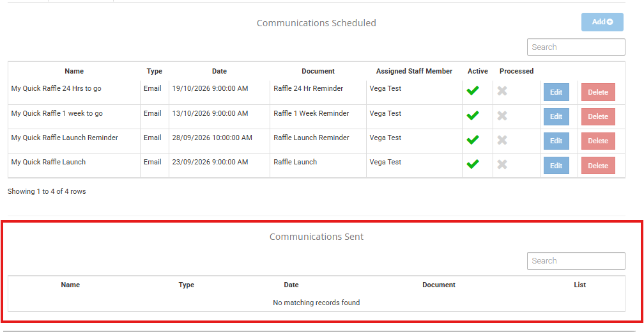Click Active checkmark for Launch Reminder row

coord(473,140)
